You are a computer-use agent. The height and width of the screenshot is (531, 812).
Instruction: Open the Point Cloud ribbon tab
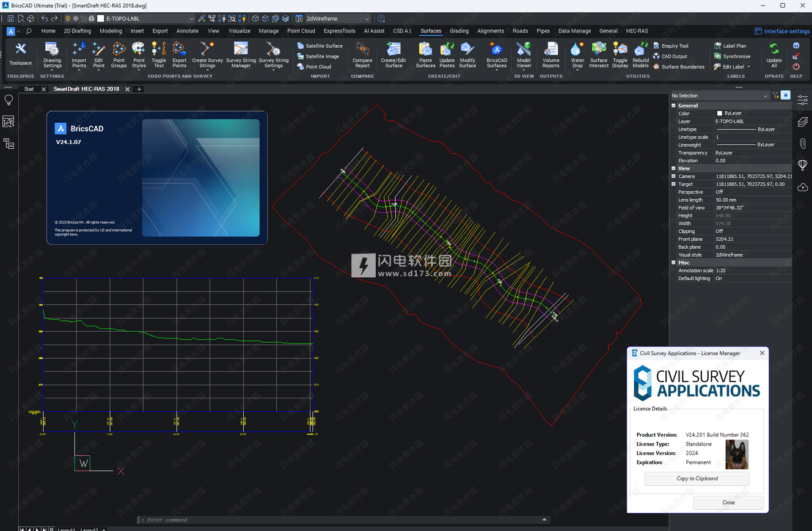(x=301, y=31)
